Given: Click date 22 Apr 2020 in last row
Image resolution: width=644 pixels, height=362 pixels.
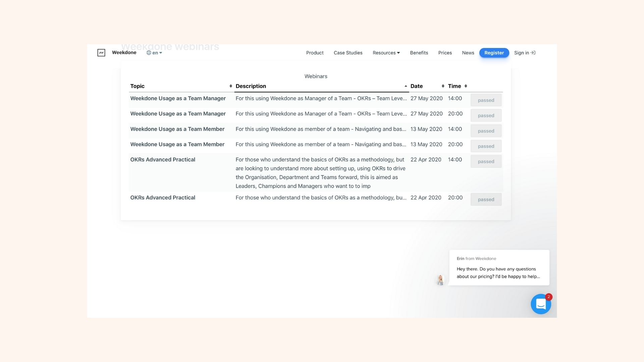Looking at the screenshot, I should [x=426, y=198].
